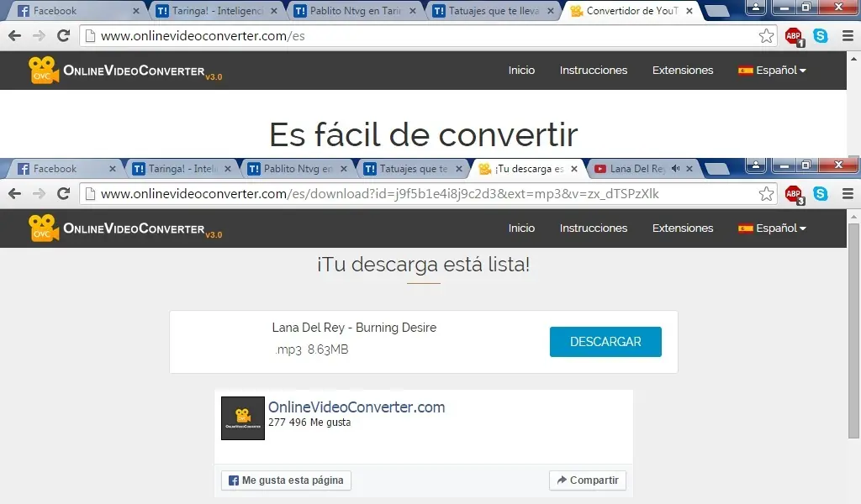Click download URL address bar in lower window
Viewport: 861px width, 504px height.
point(428,193)
